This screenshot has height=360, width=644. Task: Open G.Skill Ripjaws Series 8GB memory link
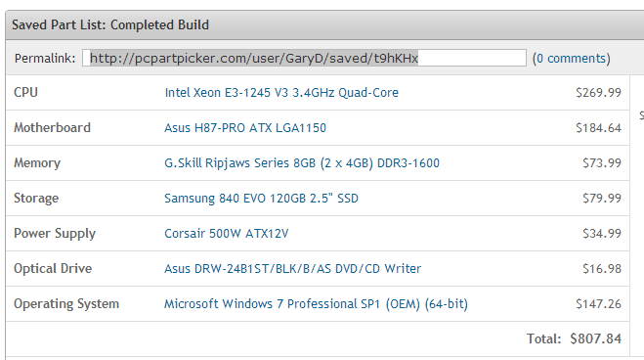[302, 163]
